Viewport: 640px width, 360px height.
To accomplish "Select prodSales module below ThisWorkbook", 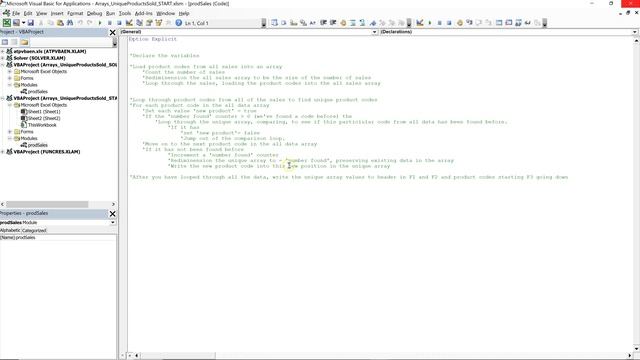I will pyautogui.click(x=34, y=145).
